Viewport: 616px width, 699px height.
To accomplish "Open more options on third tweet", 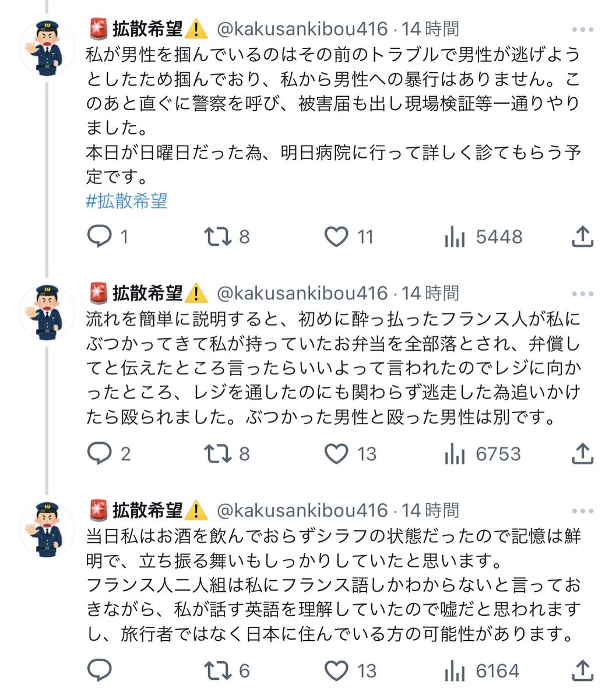I will pyautogui.click(x=582, y=511).
